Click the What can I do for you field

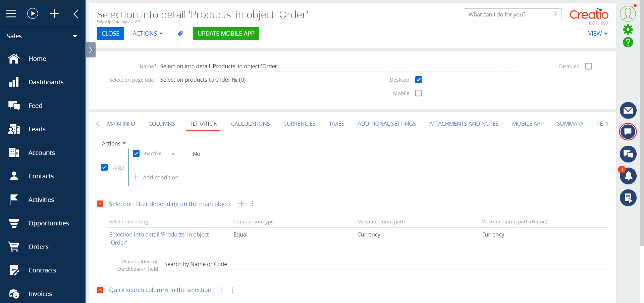(503, 14)
